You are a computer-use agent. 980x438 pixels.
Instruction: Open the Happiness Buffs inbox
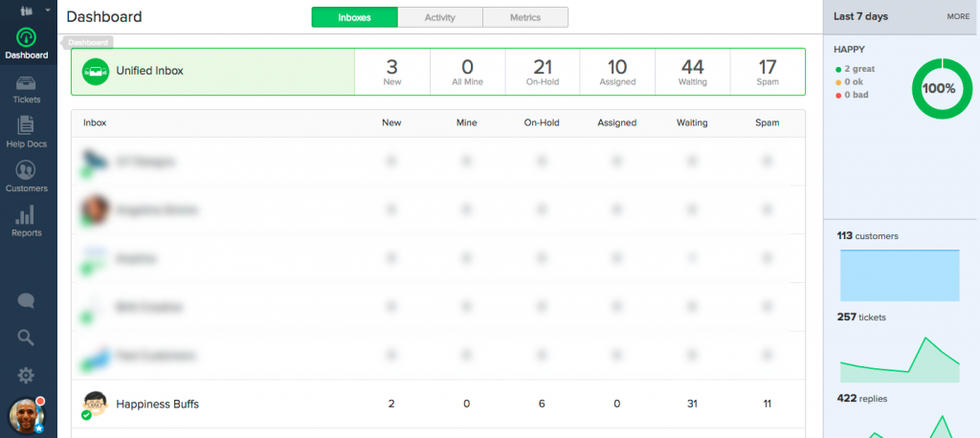coord(157,405)
